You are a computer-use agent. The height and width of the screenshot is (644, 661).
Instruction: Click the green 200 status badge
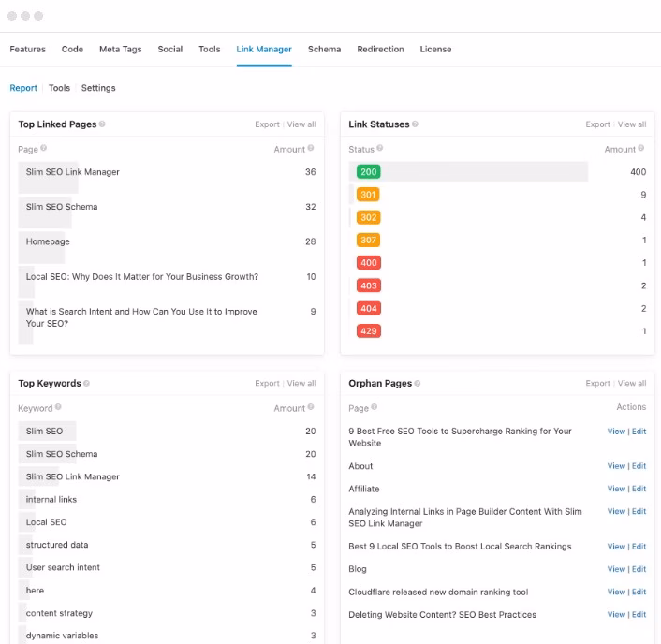pyautogui.click(x=368, y=172)
